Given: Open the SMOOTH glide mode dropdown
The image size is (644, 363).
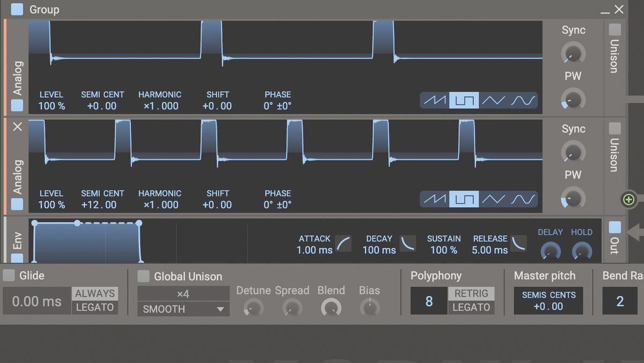Looking at the screenshot, I should tap(183, 309).
